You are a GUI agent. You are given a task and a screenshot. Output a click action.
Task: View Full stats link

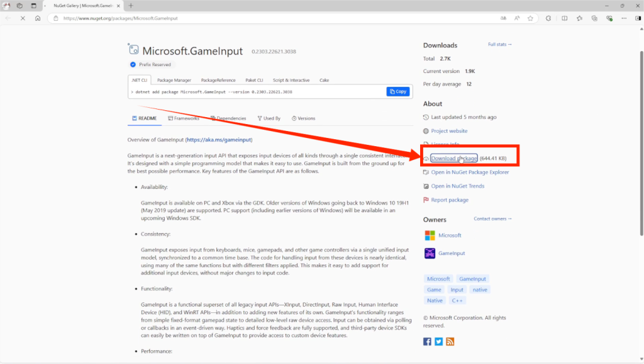point(500,45)
